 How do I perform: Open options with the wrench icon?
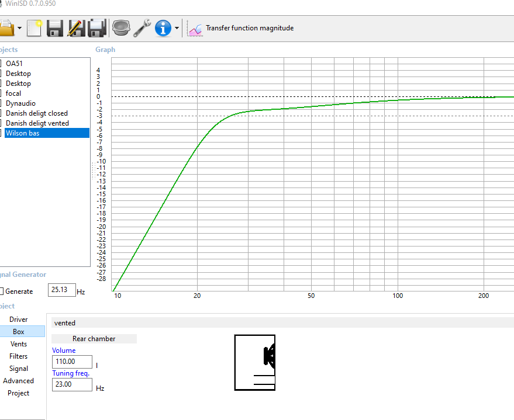tap(142, 28)
